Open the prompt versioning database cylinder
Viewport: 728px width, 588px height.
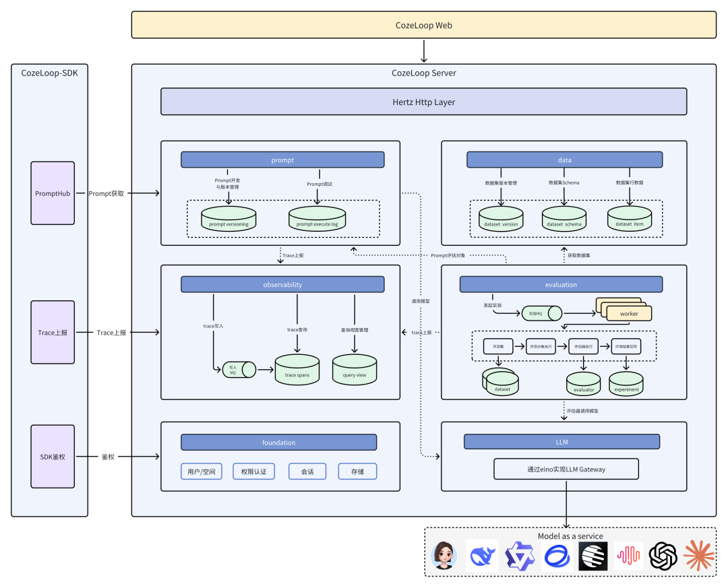click(228, 219)
